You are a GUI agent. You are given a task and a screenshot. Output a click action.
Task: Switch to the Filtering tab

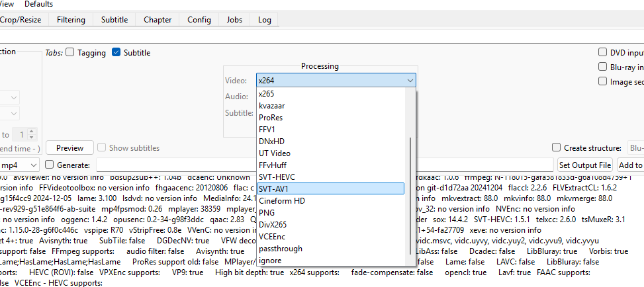pyautogui.click(x=71, y=20)
